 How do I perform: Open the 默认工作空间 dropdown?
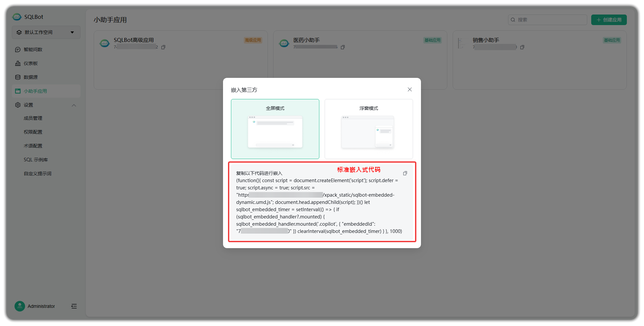[46, 32]
